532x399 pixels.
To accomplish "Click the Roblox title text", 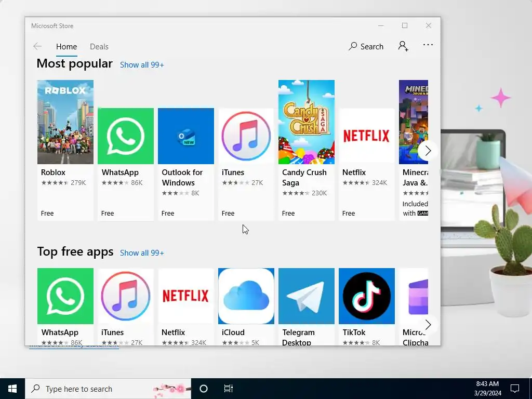I will (x=53, y=172).
